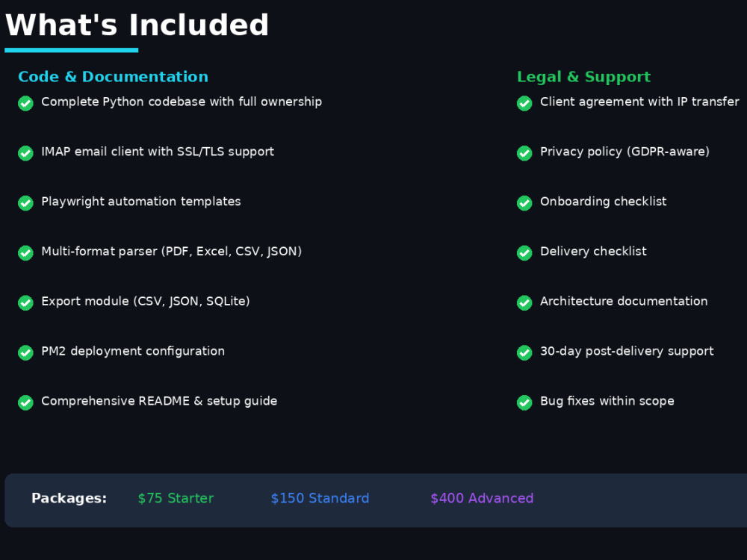The height and width of the screenshot is (560, 747).
Task: Click the Packages: label
Action: click(x=69, y=498)
